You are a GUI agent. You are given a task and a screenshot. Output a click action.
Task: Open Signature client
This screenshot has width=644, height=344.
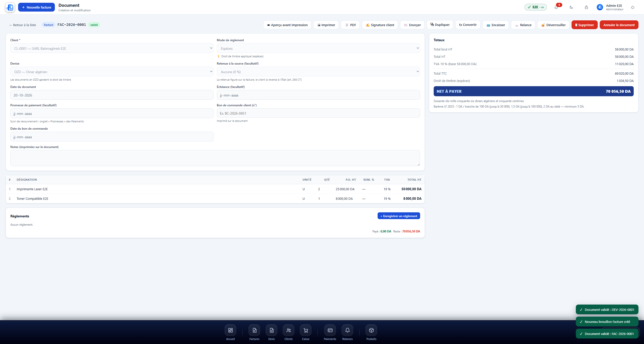[380, 25]
